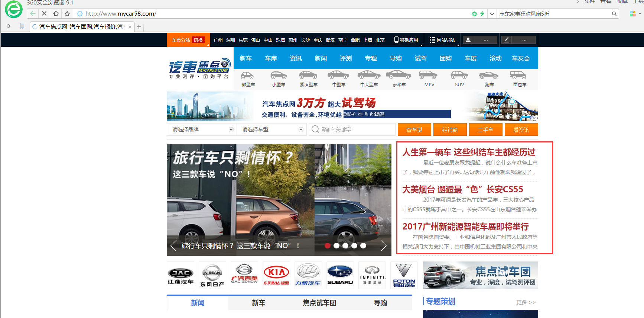This screenshot has width=644, height=318.
Task: Open the 试驾 main navigation item
Action: click(x=421, y=58)
